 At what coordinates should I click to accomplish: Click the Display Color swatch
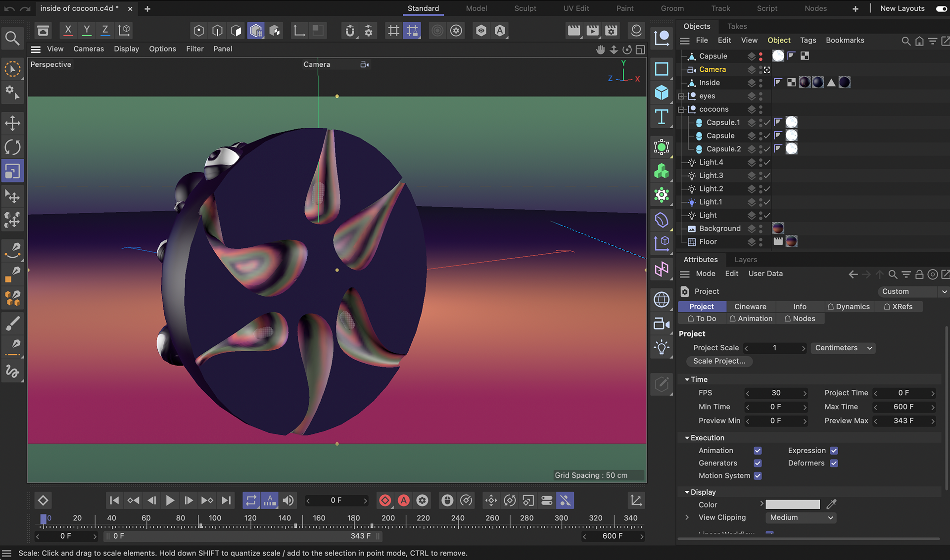792,505
